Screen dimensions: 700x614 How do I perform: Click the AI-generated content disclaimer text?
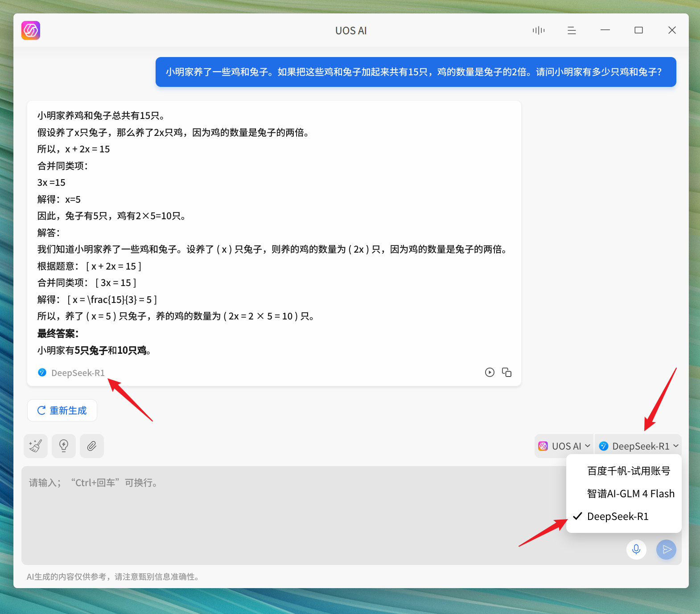click(113, 577)
